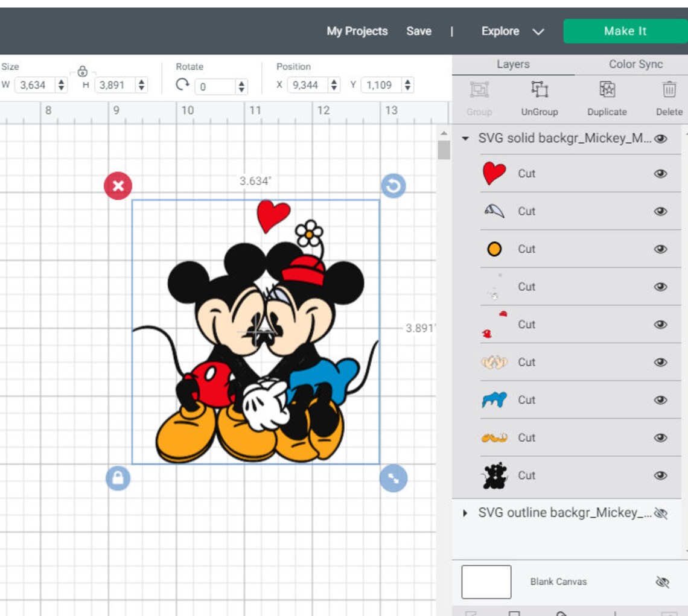Expand the SVG outline backgr_Mickey layer group
The image size is (688, 616).
click(x=465, y=513)
